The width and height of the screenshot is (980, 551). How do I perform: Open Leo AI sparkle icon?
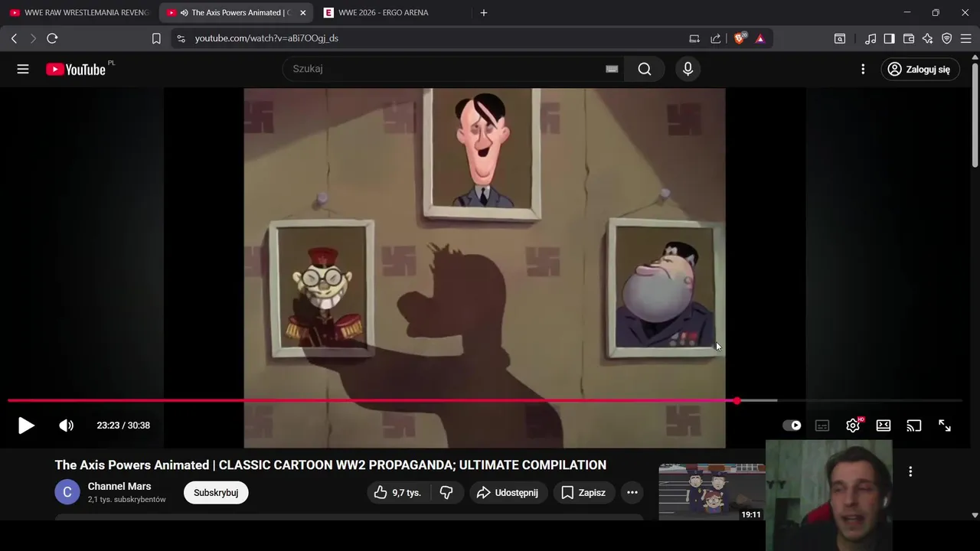(x=927, y=38)
